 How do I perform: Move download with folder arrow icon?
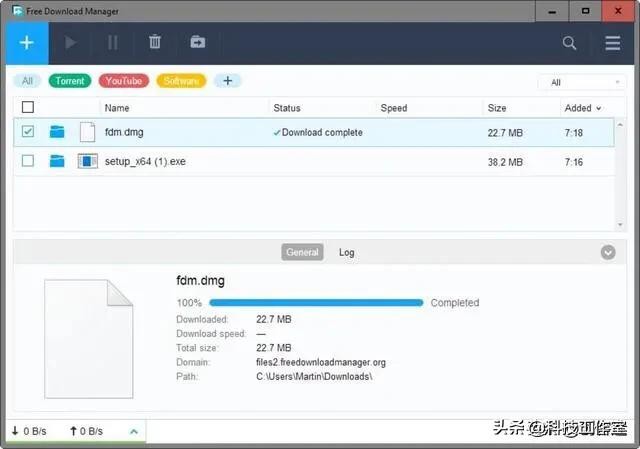click(x=198, y=42)
